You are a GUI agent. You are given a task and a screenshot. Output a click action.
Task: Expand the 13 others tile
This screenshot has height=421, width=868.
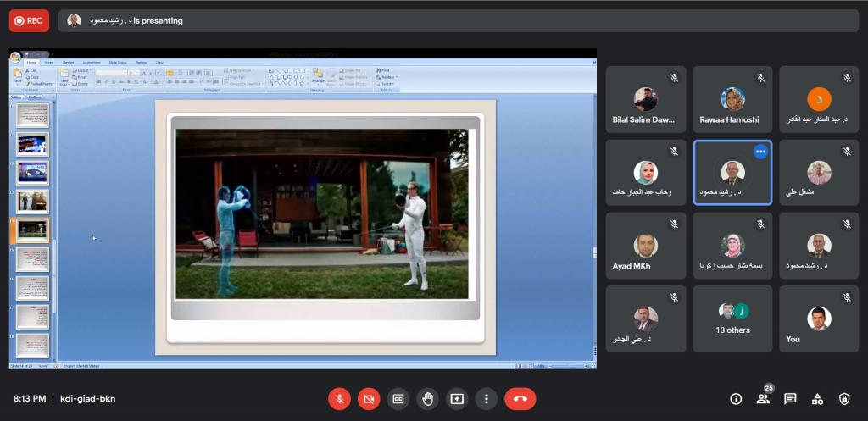732,319
